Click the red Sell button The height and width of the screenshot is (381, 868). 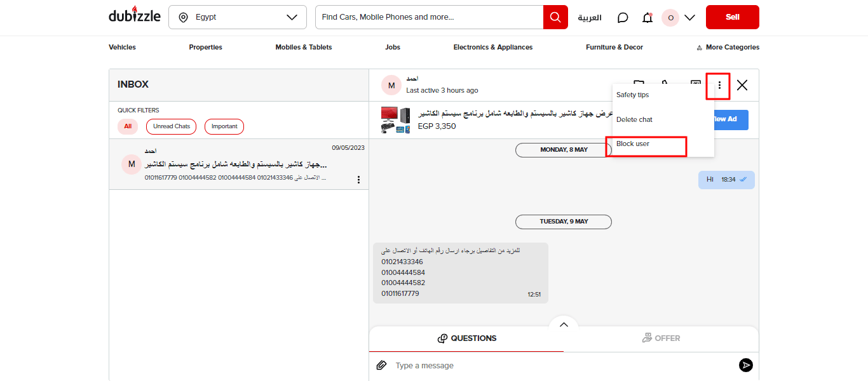(732, 17)
